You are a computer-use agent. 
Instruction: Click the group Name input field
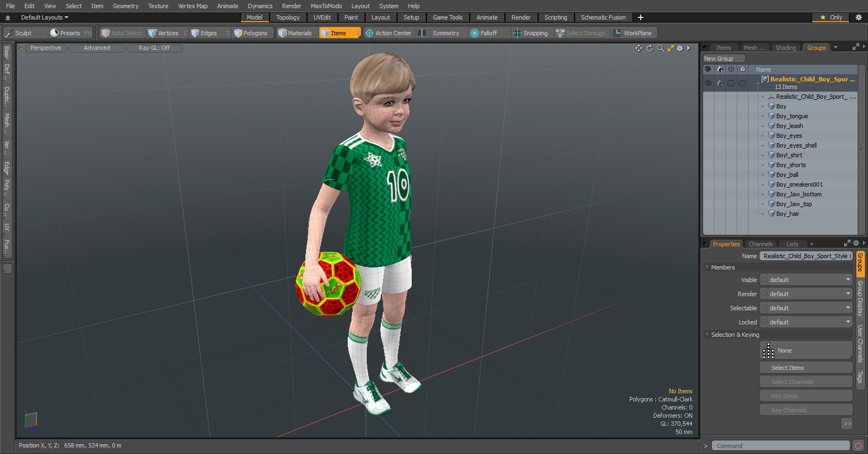pyautogui.click(x=806, y=256)
